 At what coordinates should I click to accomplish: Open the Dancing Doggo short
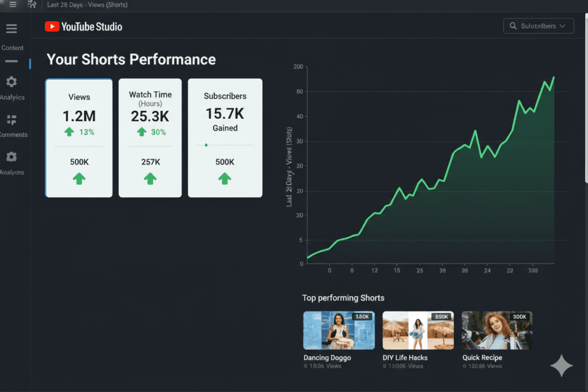click(x=339, y=329)
